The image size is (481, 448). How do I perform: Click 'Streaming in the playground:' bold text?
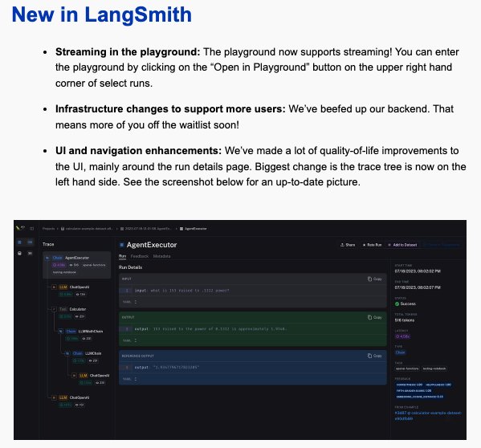[x=128, y=52]
